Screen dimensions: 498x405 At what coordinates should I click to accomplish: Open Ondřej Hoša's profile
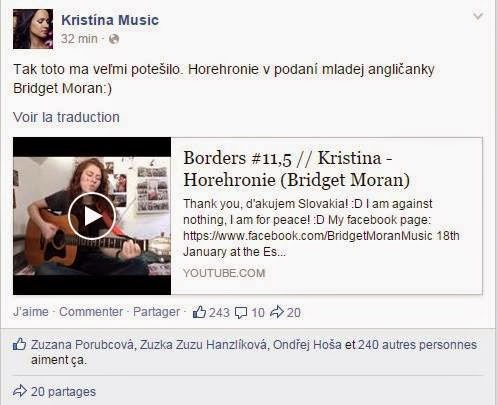click(307, 345)
